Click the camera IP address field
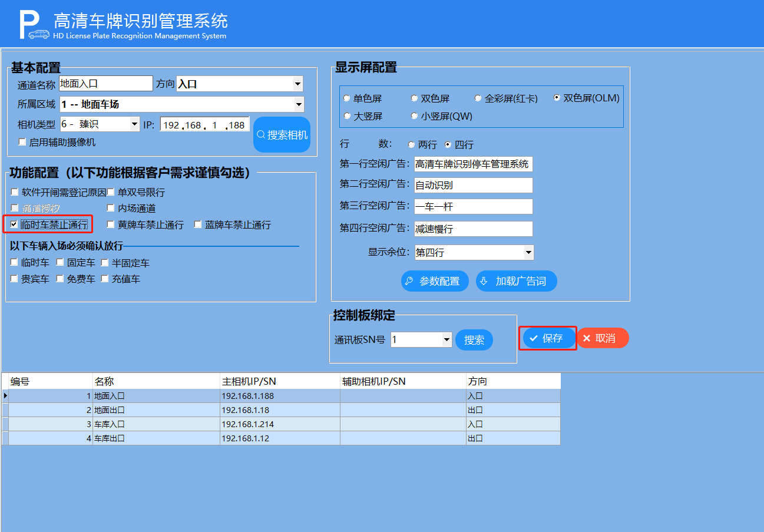The height and width of the screenshot is (532, 764). pos(205,124)
